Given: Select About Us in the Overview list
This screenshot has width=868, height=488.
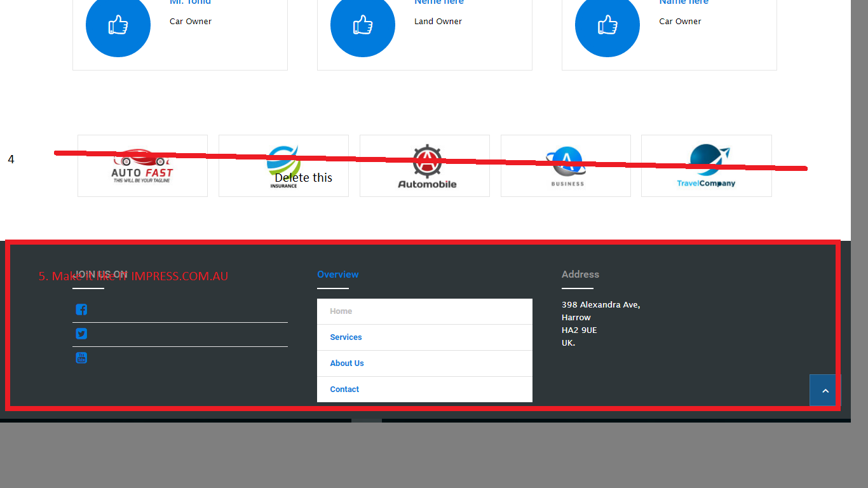Looking at the screenshot, I should click(x=347, y=363).
